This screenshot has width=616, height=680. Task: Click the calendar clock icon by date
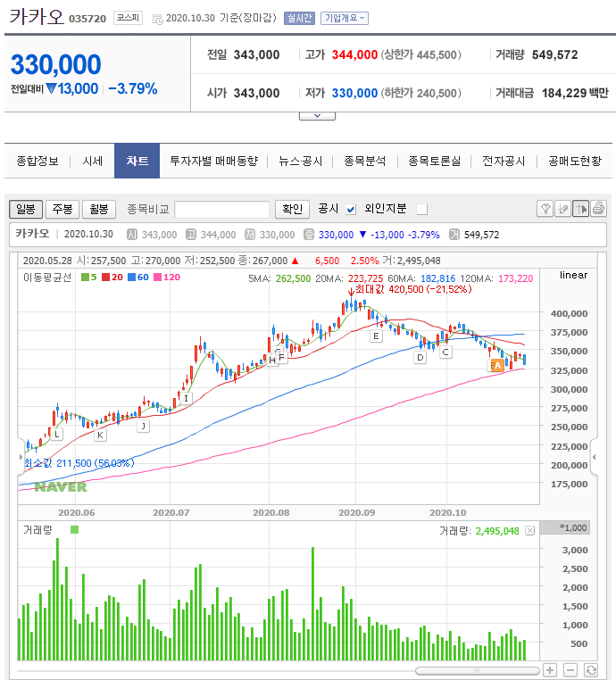158,19
